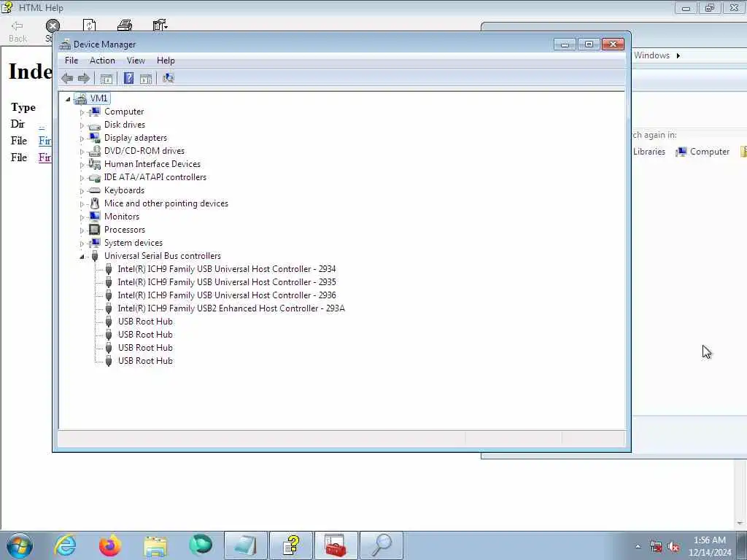
Task: Open Internet Explorer from the taskbar
Action: coord(65,545)
